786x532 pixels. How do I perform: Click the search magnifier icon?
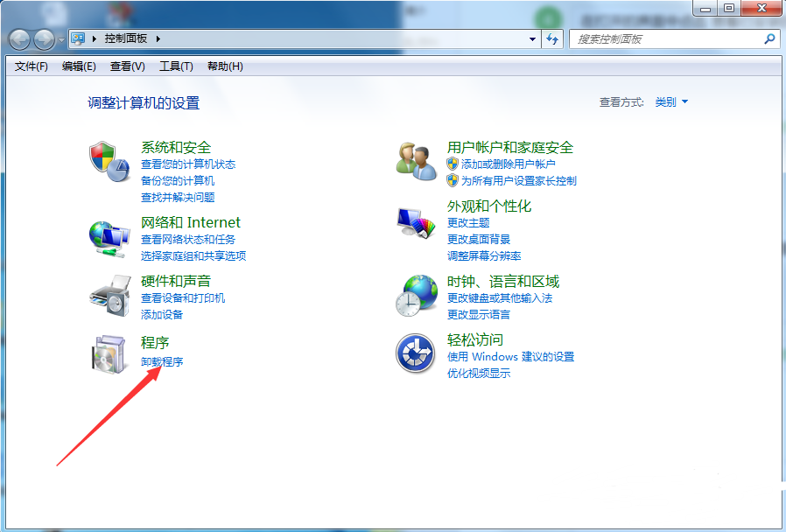coord(769,38)
